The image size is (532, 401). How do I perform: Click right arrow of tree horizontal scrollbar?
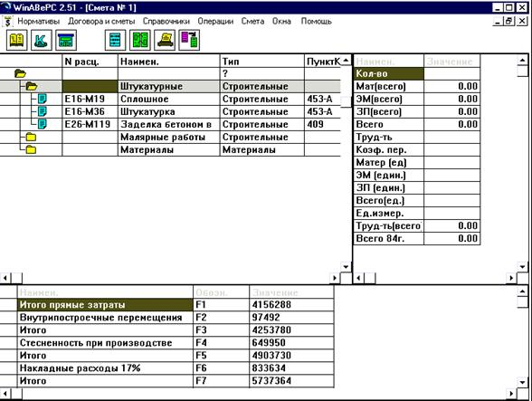[335, 278]
